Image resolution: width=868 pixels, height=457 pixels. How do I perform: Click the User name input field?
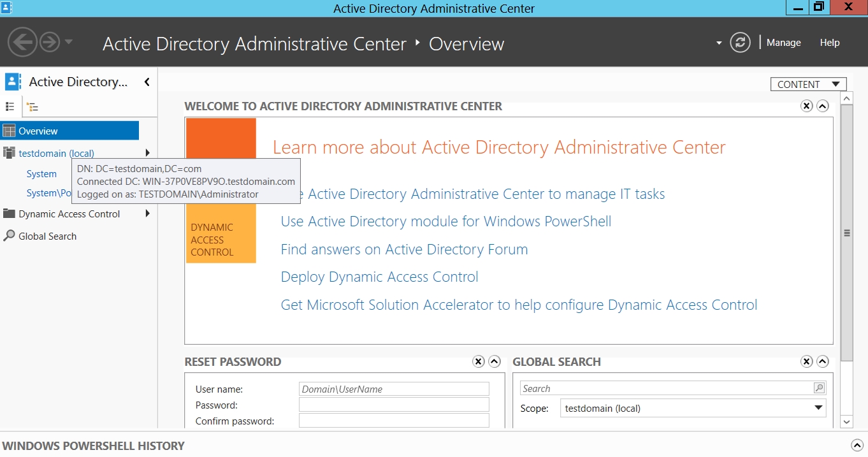tap(394, 389)
